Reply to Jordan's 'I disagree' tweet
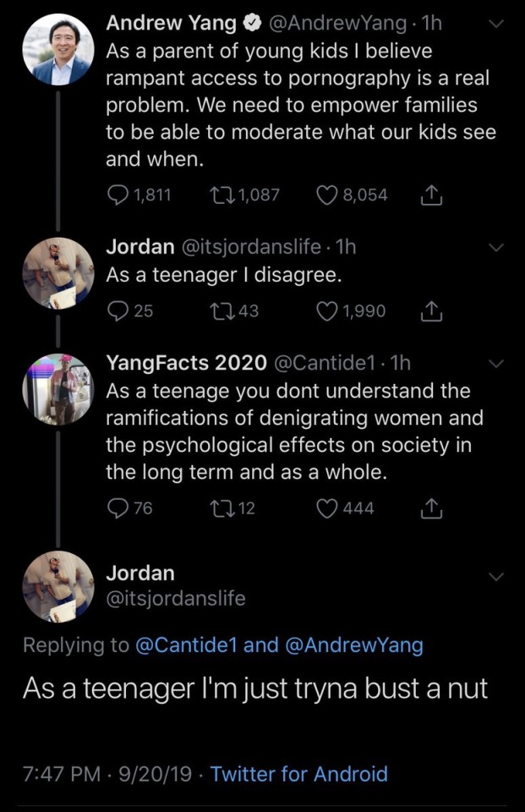 click(117, 311)
